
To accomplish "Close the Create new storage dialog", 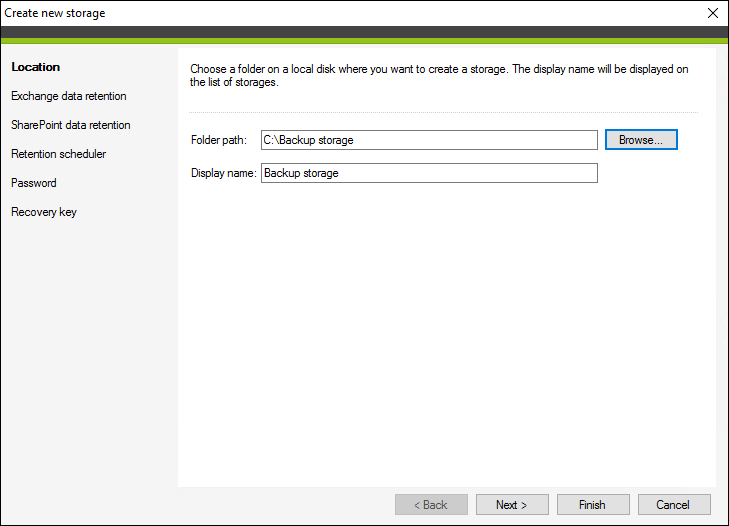I will coord(713,13).
